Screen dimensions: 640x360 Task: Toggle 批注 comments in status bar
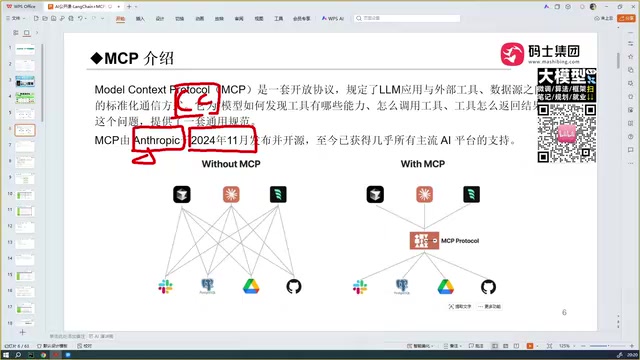[x=476, y=346]
